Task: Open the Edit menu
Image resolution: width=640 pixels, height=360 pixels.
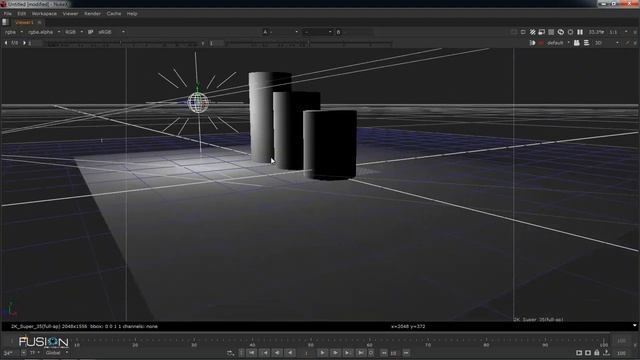Action: coord(22,13)
